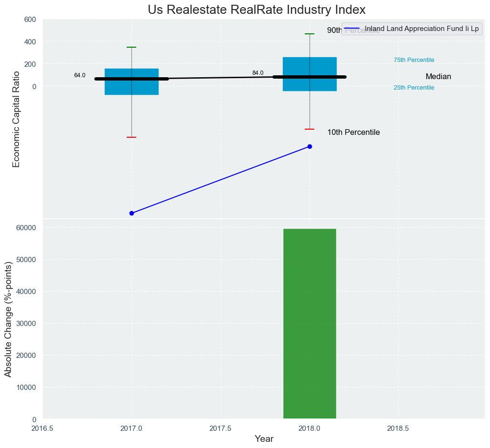Click the '75th Percentile' annotation

[x=414, y=60]
